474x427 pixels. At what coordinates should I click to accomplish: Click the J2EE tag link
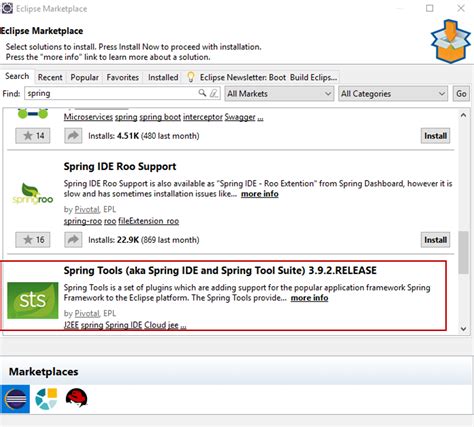click(x=71, y=325)
